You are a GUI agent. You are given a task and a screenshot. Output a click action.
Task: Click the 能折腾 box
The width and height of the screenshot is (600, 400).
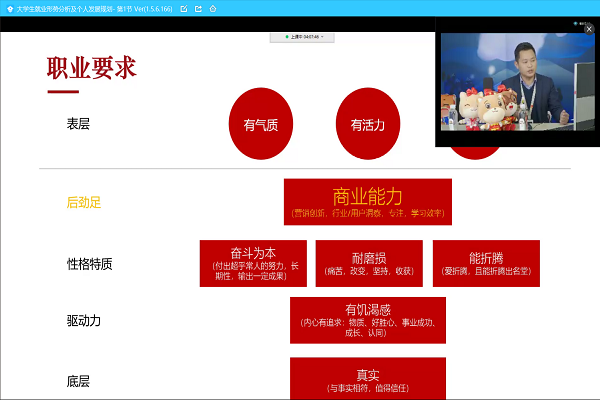(x=486, y=264)
